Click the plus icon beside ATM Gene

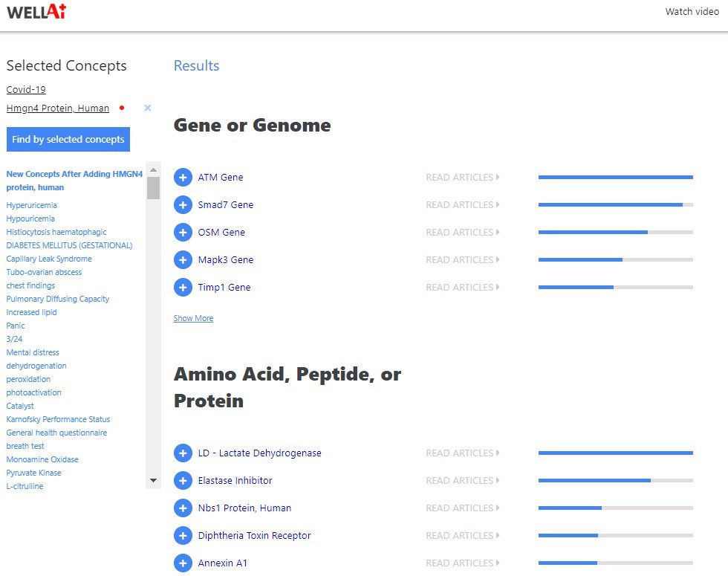pyautogui.click(x=183, y=178)
